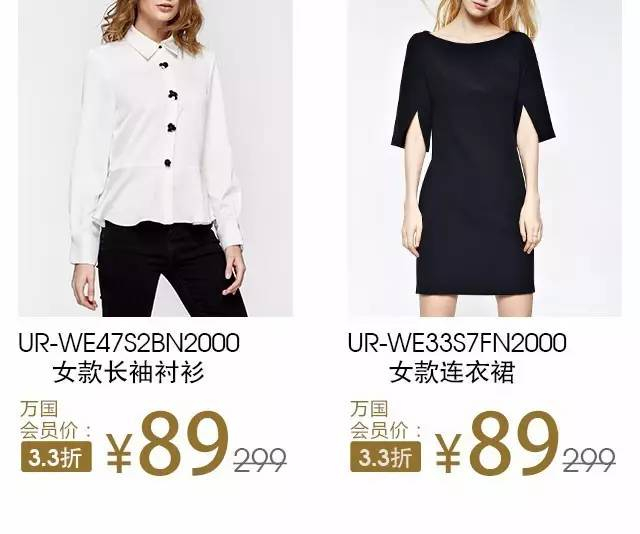Tap the 3.3折 badge under the dress
Screen dimensions: 640x534
[386, 456]
